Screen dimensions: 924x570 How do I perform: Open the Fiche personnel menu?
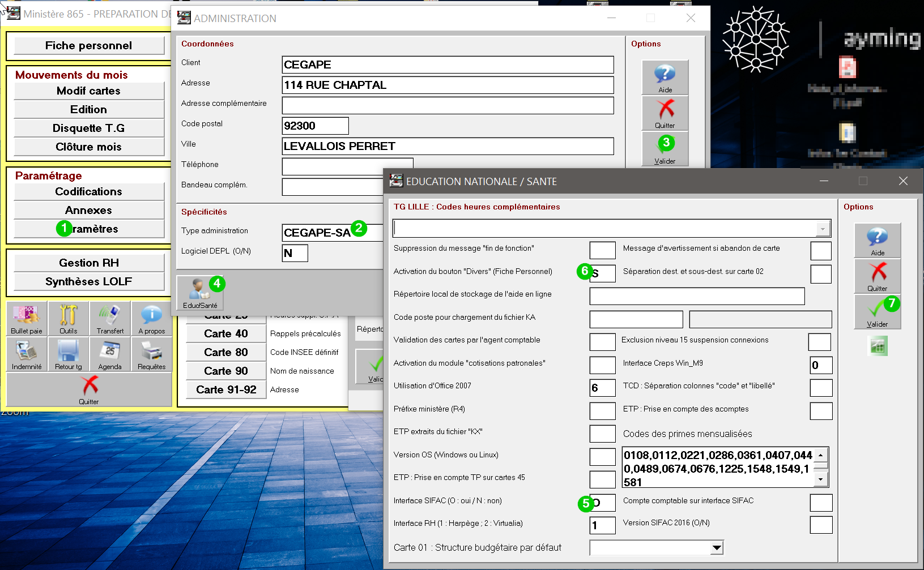click(89, 46)
